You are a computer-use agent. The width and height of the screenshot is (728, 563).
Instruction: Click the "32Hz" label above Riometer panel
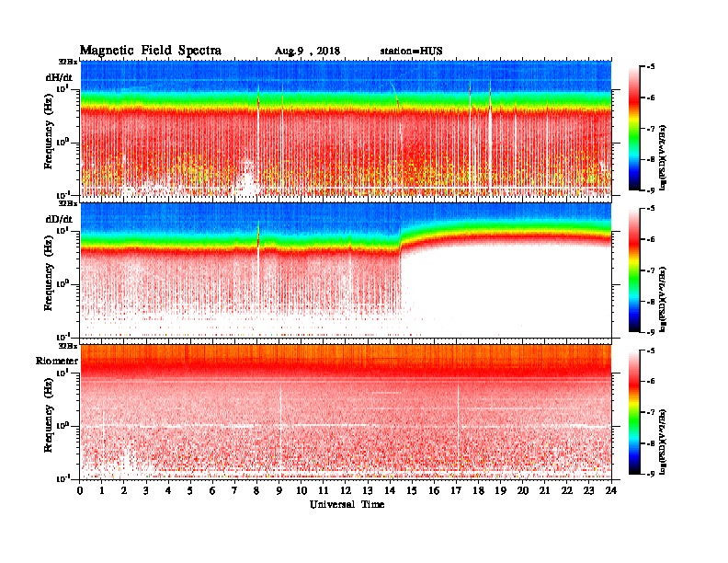pos(68,346)
